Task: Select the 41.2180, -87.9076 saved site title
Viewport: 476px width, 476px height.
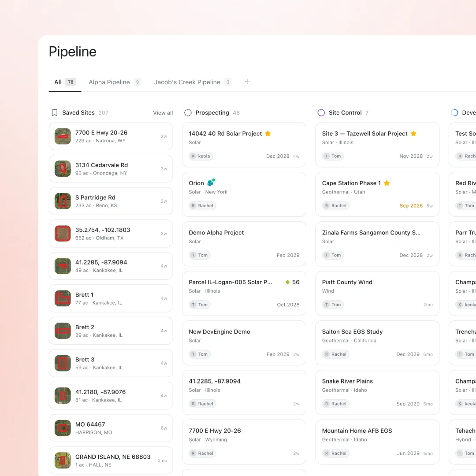Action: 100,392
